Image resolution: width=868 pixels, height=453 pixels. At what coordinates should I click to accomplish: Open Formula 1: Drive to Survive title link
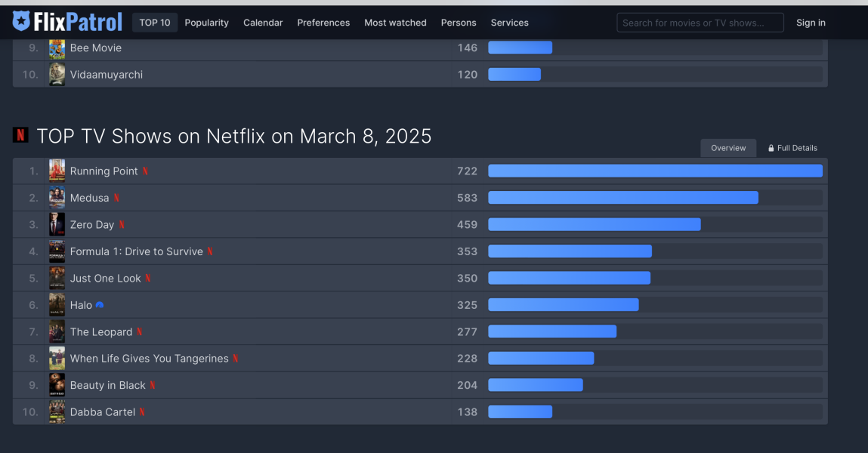(136, 251)
